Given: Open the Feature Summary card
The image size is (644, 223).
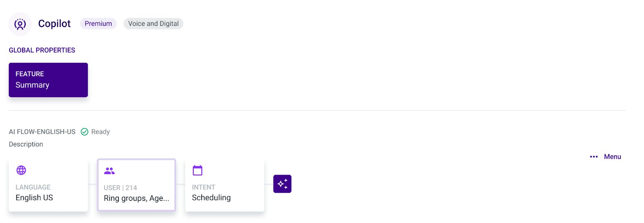Looking at the screenshot, I should (x=48, y=80).
